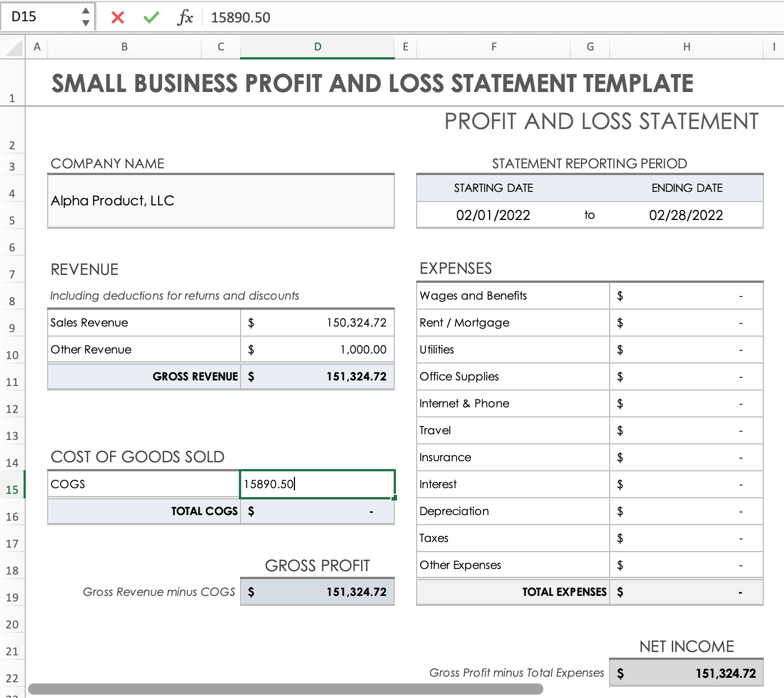The image size is (784, 698).
Task: Select column B header
Action: click(124, 47)
